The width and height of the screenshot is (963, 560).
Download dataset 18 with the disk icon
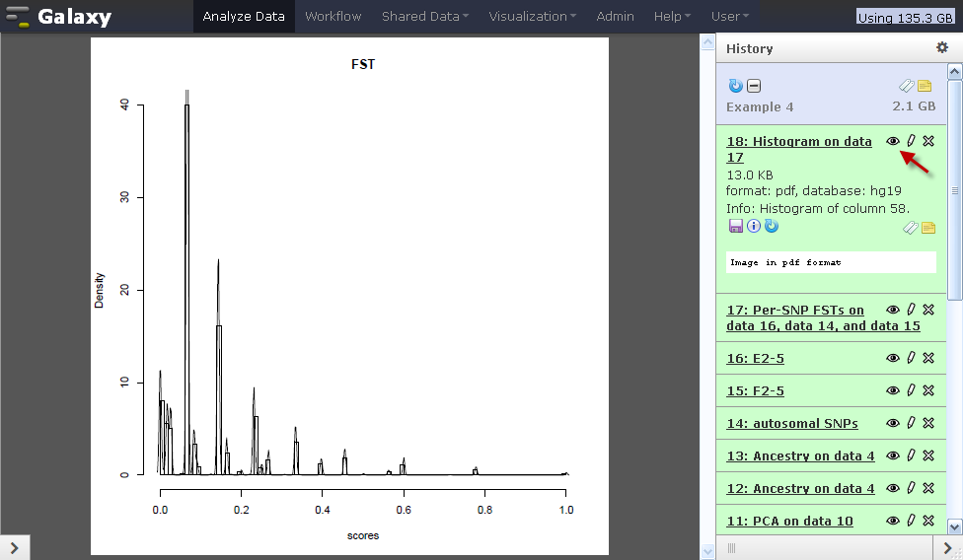(x=736, y=226)
